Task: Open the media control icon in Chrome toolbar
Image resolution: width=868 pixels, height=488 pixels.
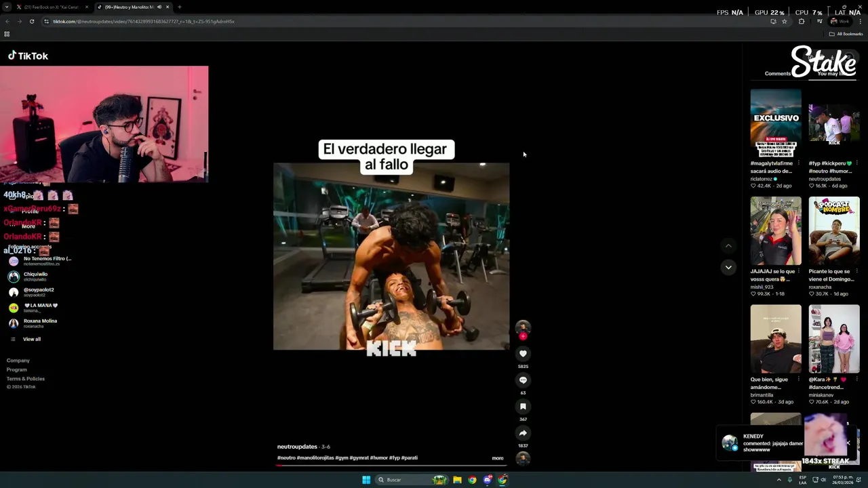Action: click(819, 21)
